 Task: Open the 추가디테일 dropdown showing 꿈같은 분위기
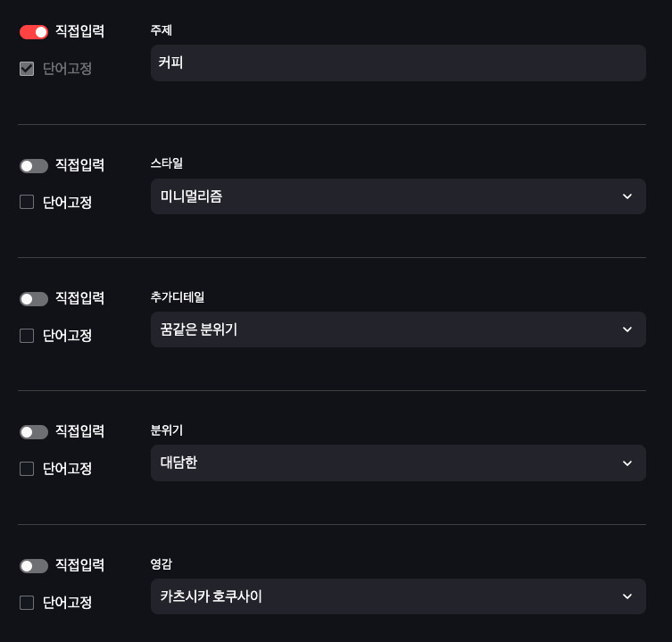click(x=384, y=329)
